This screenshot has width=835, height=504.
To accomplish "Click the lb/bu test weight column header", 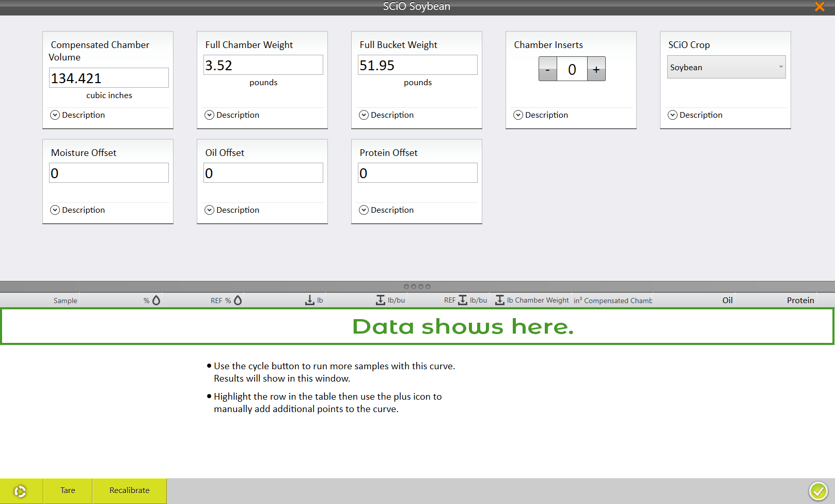I will pos(390,301).
